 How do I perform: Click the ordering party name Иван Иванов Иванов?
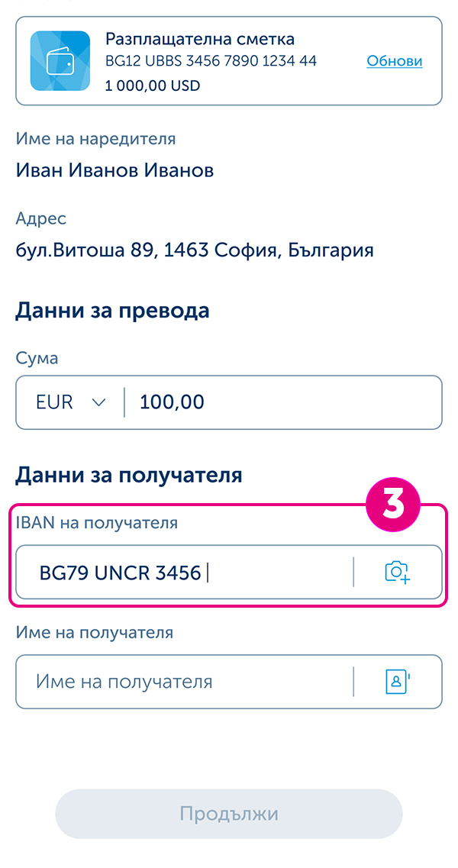[114, 170]
